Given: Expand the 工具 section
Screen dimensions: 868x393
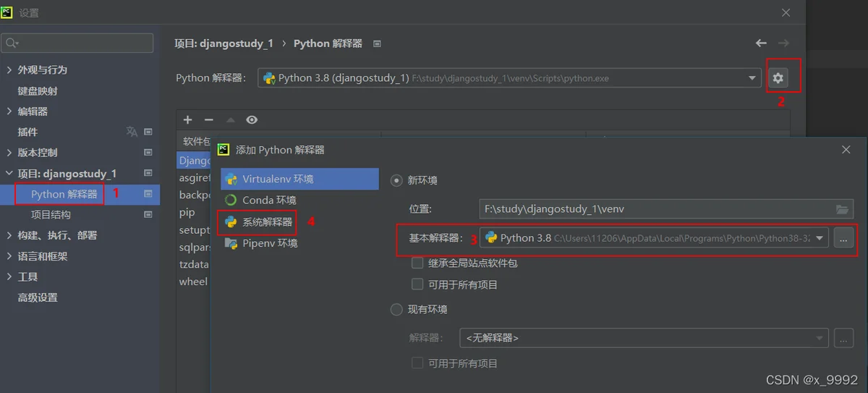Looking at the screenshot, I should [9, 277].
